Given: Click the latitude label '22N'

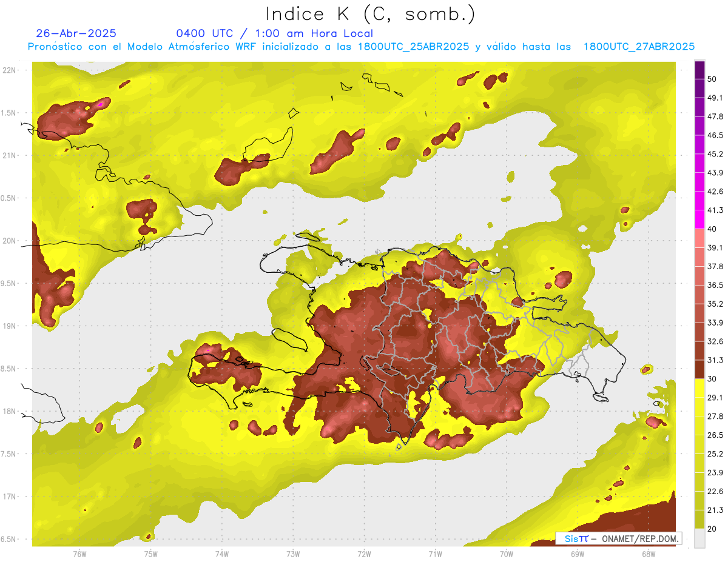Looking at the screenshot, I should pyautogui.click(x=9, y=70).
